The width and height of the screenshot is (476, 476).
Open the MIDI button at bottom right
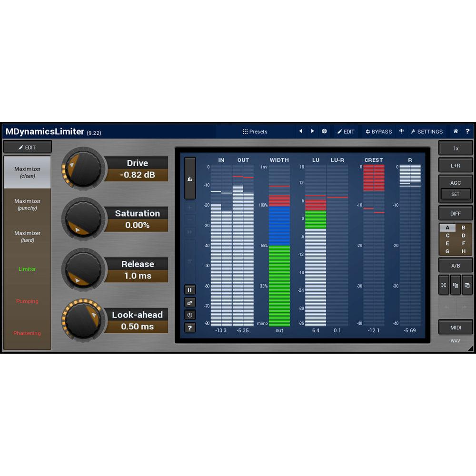tap(455, 327)
